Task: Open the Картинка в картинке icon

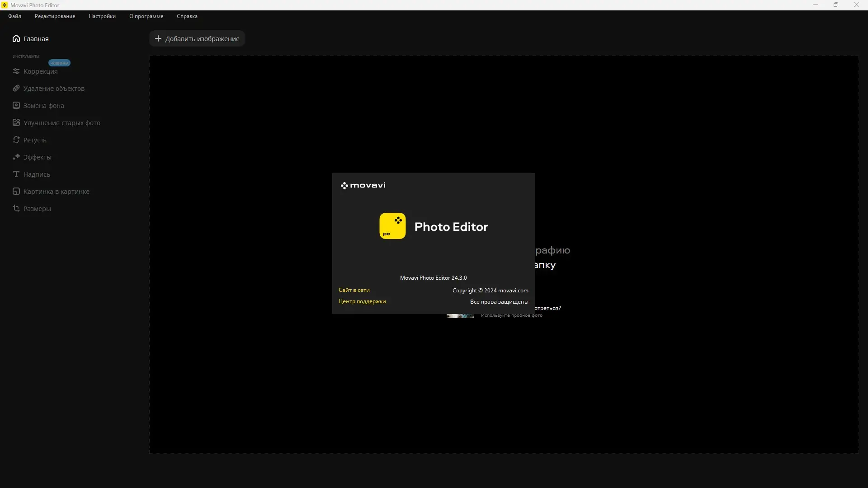Action: coord(16,191)
